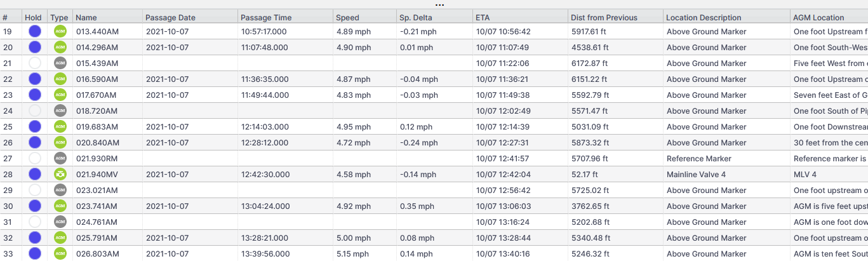868x261 pixels.
Task: Disable Hold on row 20 (014.296AM)
Action: point(35,47)
